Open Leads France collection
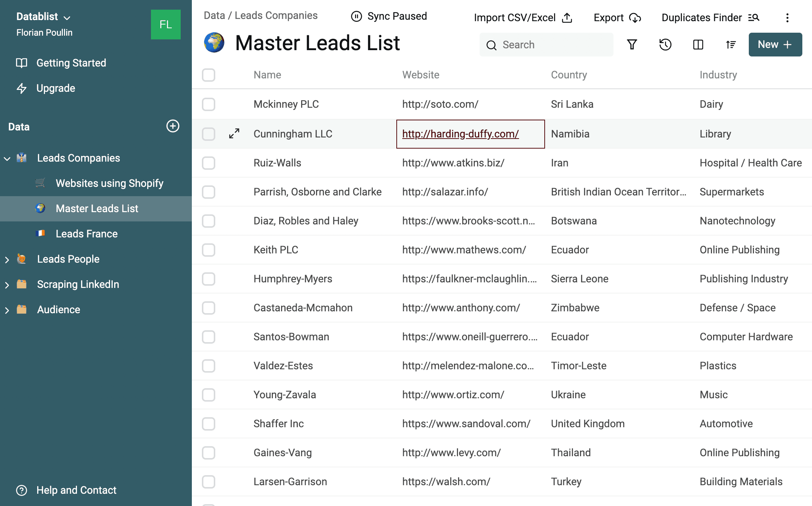812x506 pixels. [x=87, y=234]
